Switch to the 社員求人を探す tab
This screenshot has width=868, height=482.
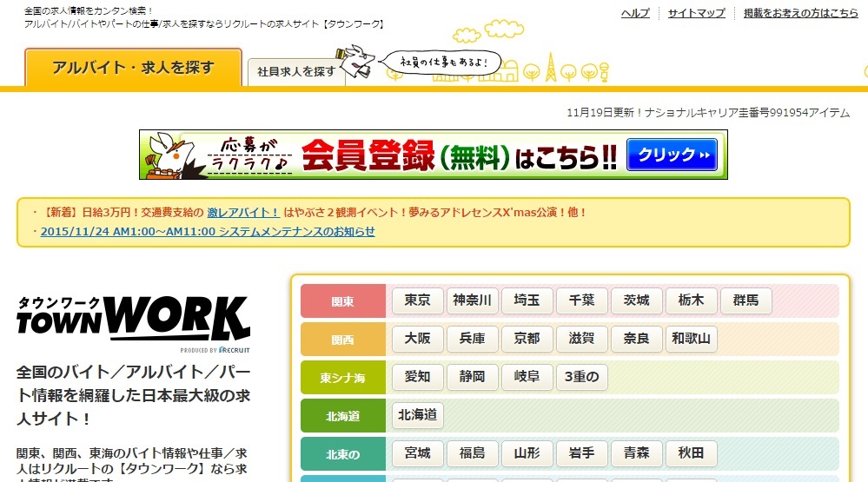pos(296,72)
